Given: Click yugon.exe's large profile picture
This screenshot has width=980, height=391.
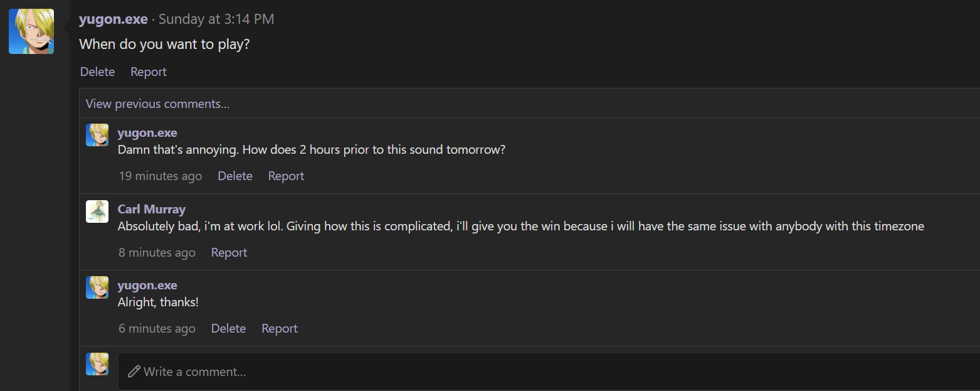Looking at the screenshot, I should [x=31, y=31].
